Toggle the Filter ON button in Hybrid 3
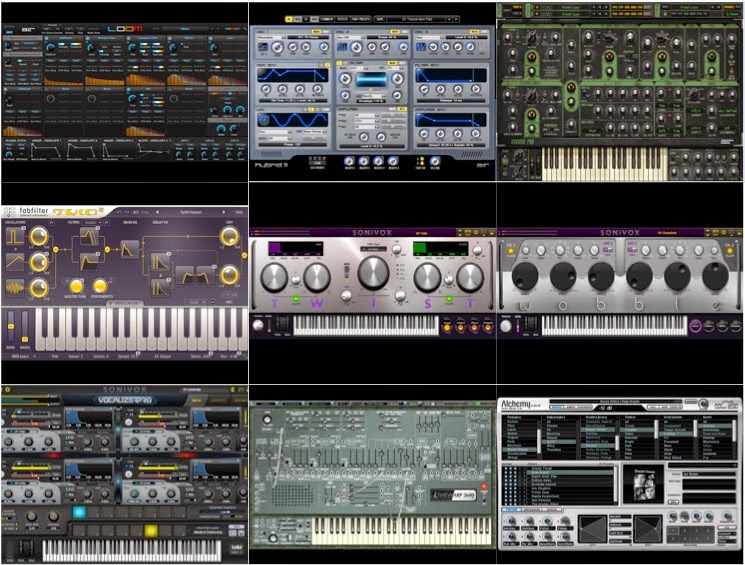The height and width of the screenshot is (565, 745). (x=392, y=63)
